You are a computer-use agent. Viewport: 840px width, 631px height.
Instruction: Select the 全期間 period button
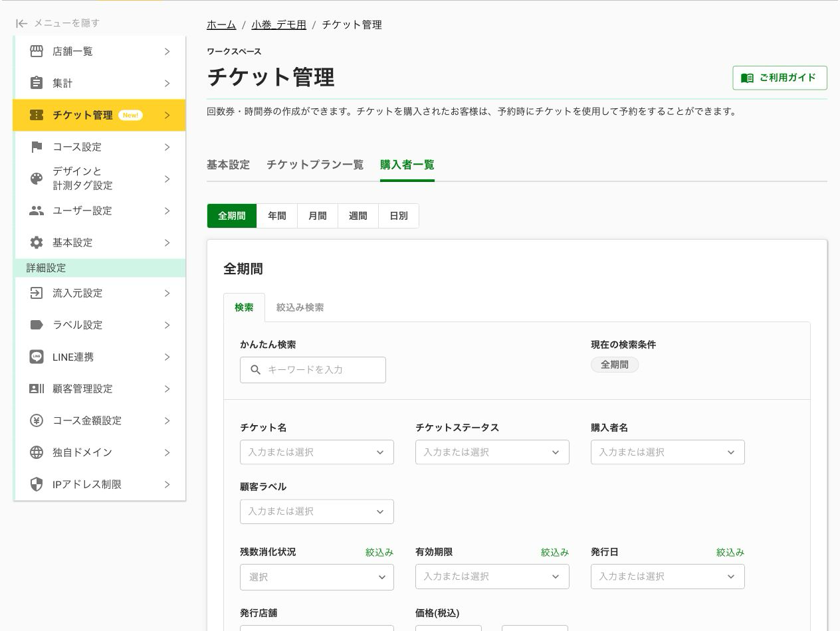pyautogui.click(x=232, y=216)
